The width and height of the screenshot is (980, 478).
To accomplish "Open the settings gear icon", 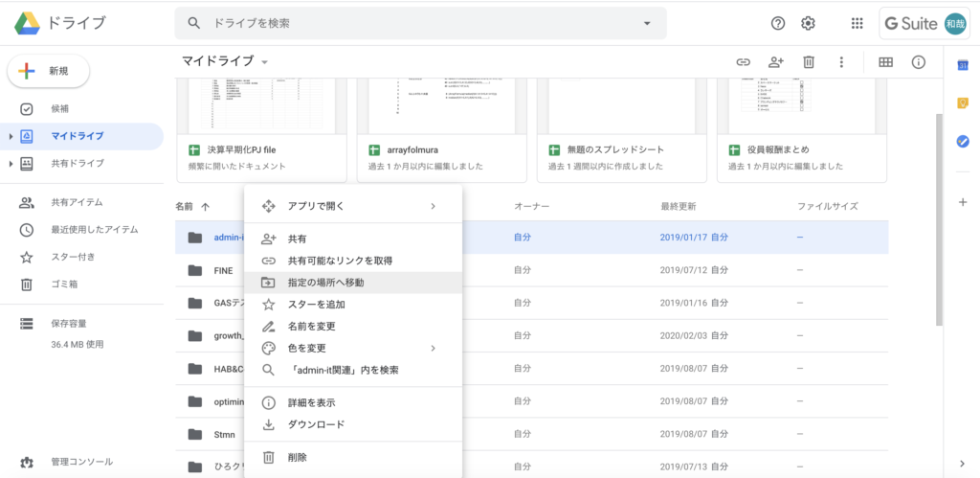I will (x=808, y=24).
